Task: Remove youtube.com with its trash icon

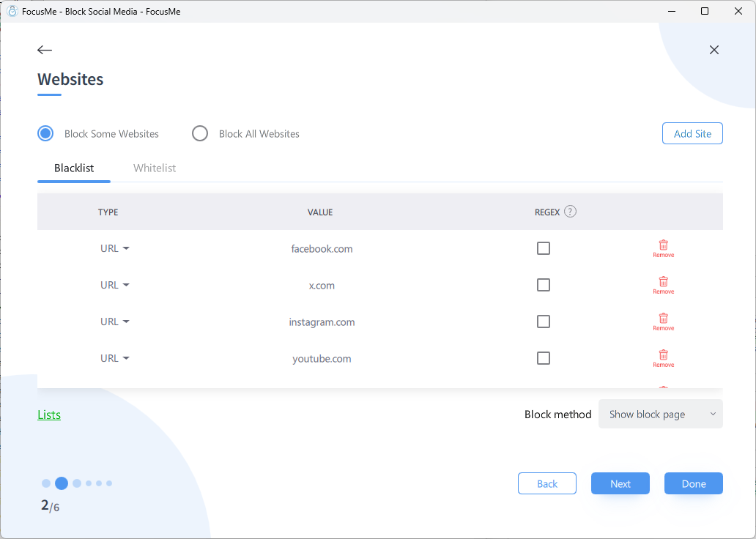Action: point(664,358)
